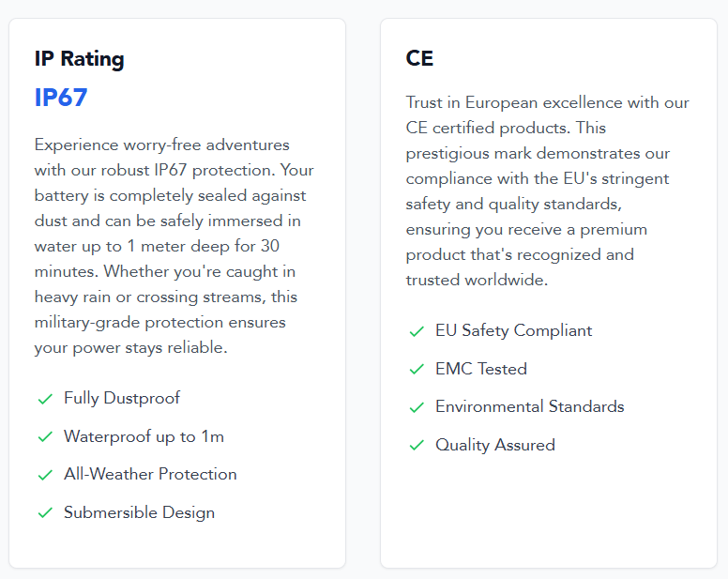Click the green check by All-Weather Protection

45,475
